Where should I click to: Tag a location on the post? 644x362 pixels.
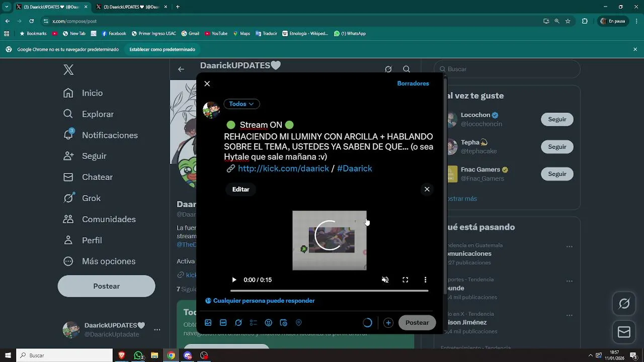tap(299, 323)
